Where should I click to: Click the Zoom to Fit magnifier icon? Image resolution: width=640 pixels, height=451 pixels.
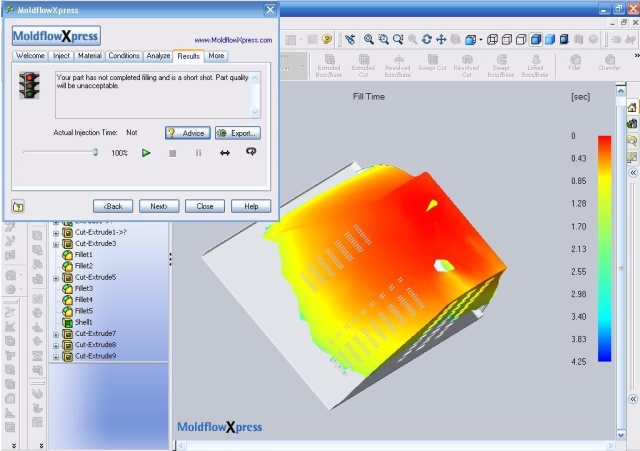[x=369, y=39]
